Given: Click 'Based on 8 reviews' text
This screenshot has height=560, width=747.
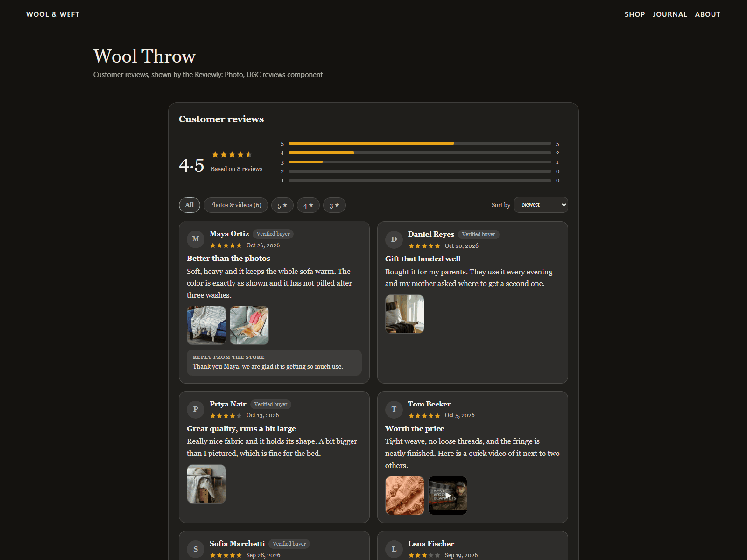Looking at the screenshot, I should point(237,169).
